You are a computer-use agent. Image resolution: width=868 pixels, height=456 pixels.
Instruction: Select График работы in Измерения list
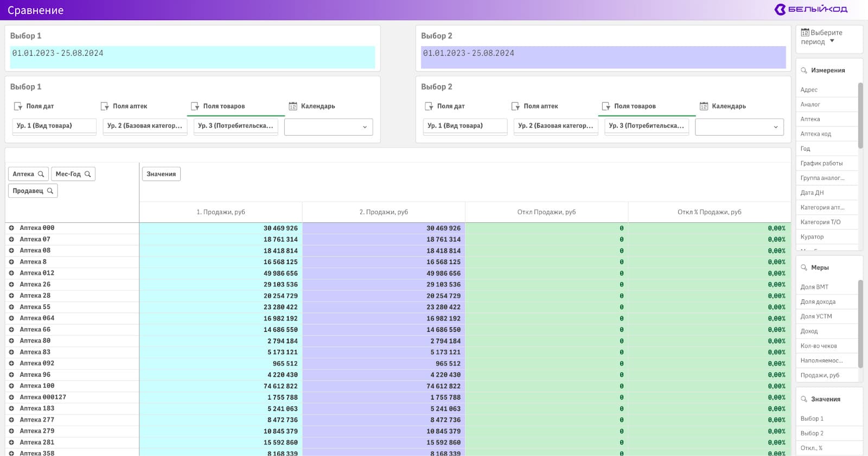(x=827, y=163)
